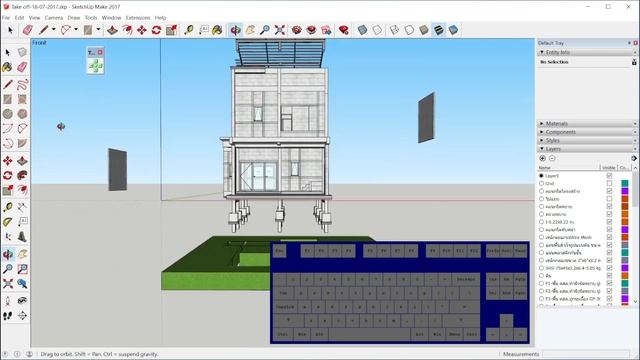Click the Visible column header
The width and height of the screenshot is (640, 360).
pos(609,168)
